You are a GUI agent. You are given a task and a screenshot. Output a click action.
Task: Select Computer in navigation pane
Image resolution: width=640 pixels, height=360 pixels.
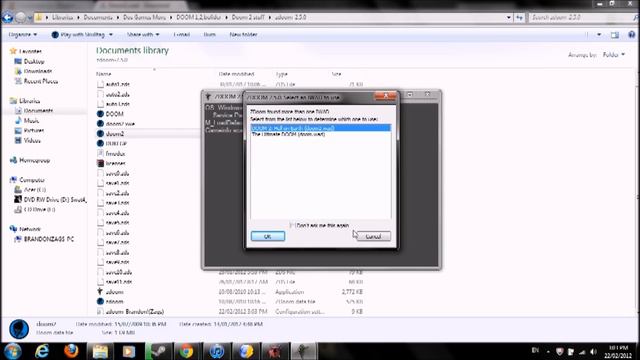click(x=32, y=180)
